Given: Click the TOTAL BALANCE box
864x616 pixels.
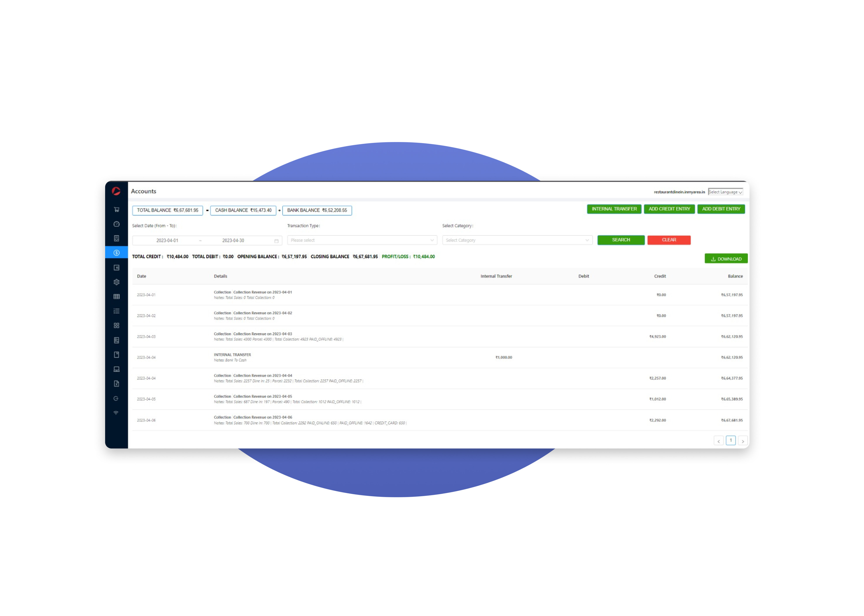Looking at the screenshot, I should pyautogui.click(x=167, y=210).
